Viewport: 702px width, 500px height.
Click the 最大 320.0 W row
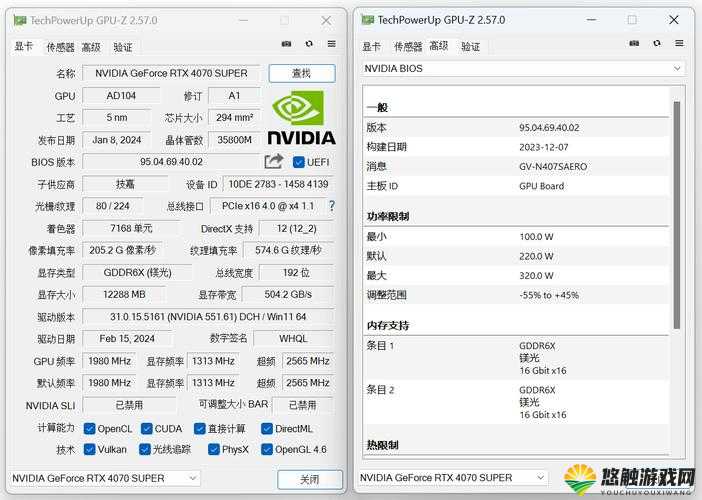coord(517,275)
